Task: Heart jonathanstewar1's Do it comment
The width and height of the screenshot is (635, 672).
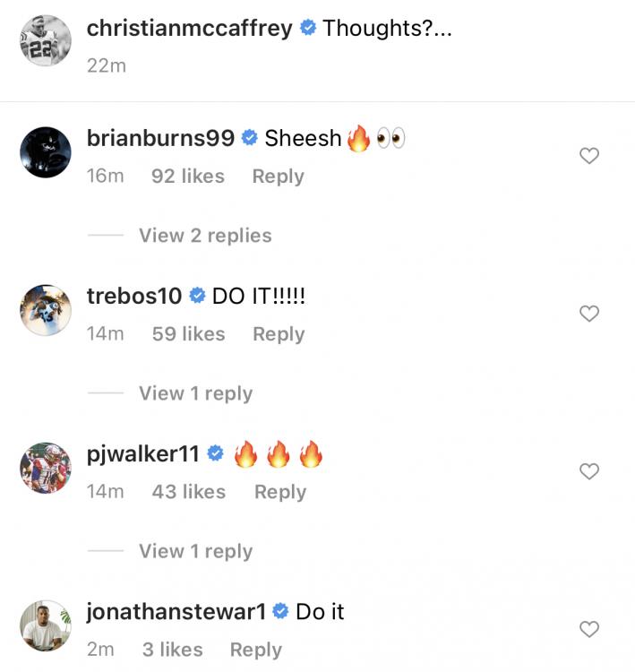Action: (588, 629)
